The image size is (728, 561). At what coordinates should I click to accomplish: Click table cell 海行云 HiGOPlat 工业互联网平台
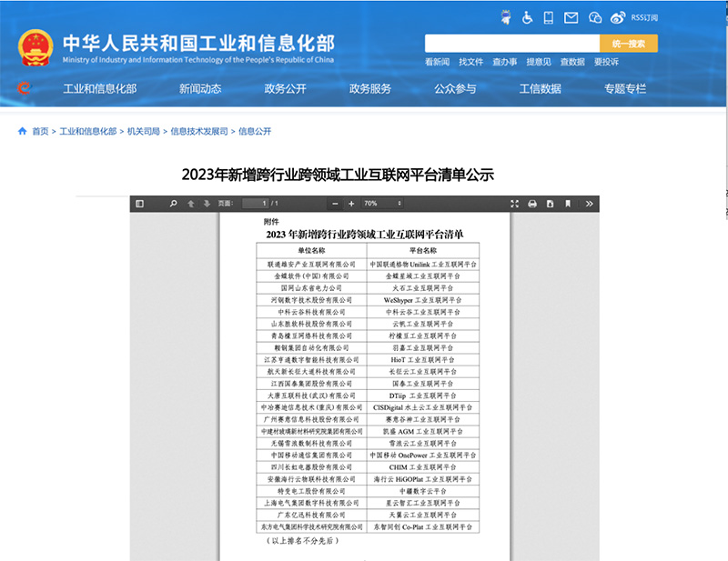[423, 479]
